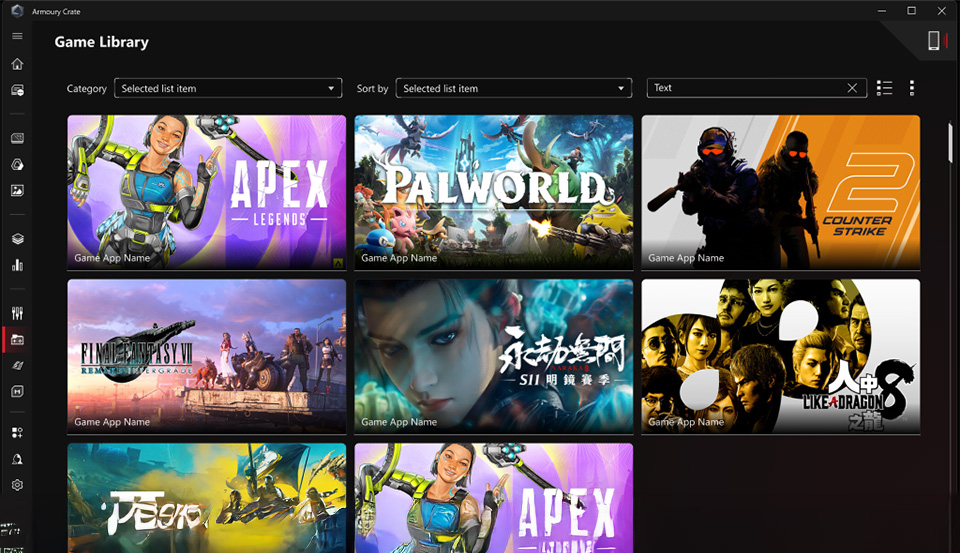Open the Aura lighting triangle icon
The image size is (960, 553).
17,164
